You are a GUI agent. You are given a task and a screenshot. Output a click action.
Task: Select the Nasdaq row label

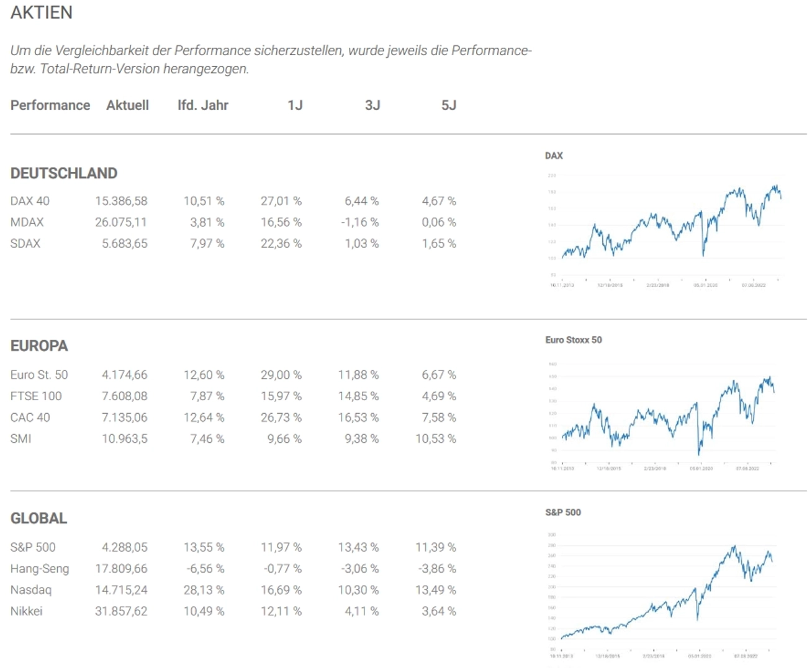(31, 590)
